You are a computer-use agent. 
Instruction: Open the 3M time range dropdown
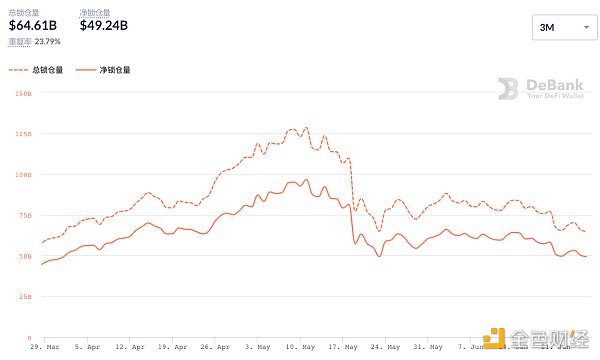click(x=564, y=28)
